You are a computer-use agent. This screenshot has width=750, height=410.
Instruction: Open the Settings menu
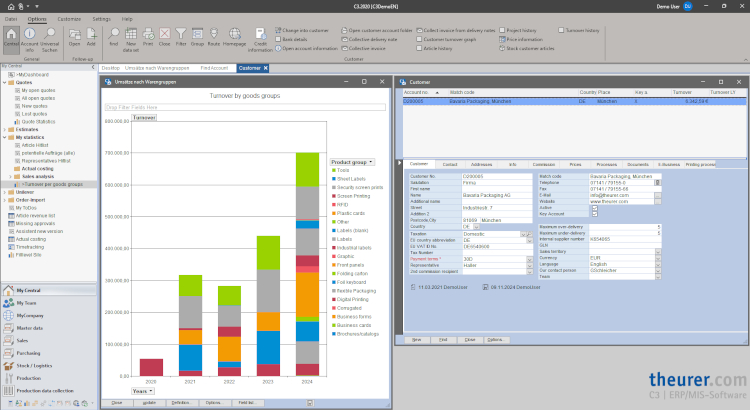[x=101, y=19]
